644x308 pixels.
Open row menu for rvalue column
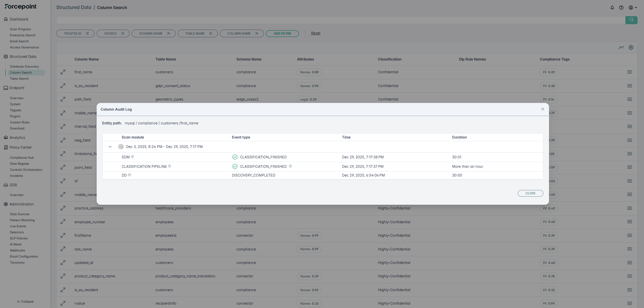click(629, 303)
